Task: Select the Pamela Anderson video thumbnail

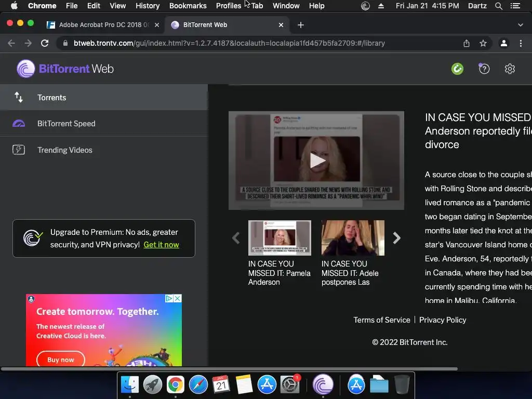Action: [280, 238]
